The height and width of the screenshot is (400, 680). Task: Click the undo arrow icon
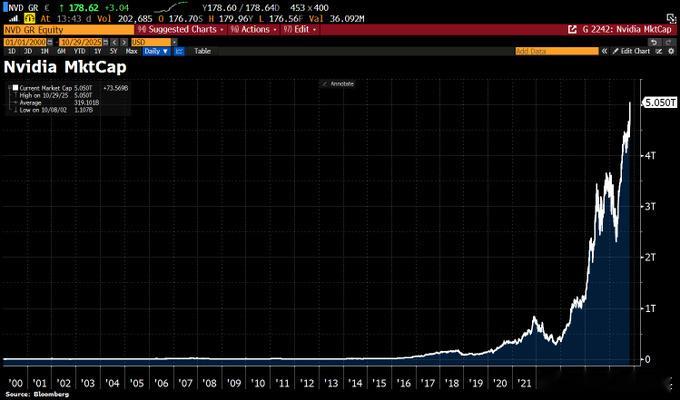click(654, 42)
